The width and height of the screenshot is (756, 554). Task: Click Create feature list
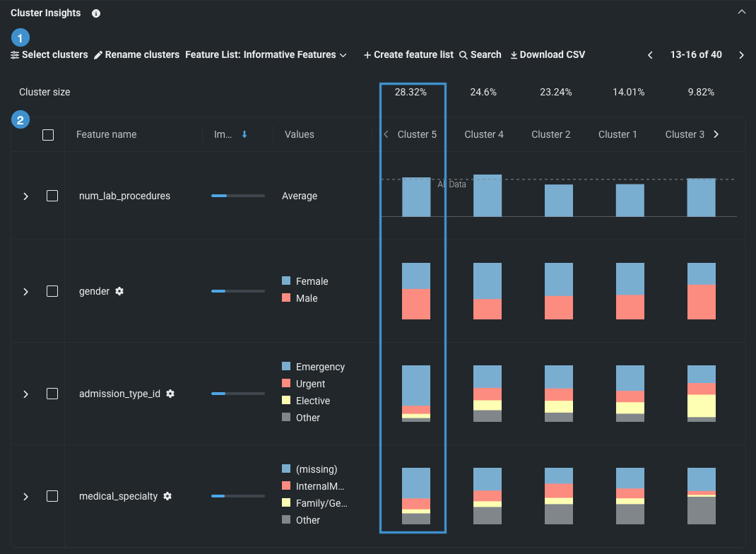pyautogui.click(x=408, y=55)
